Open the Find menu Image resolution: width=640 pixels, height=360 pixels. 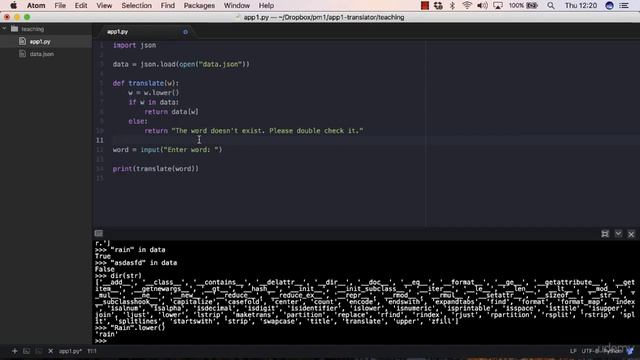tap(167, 6)
